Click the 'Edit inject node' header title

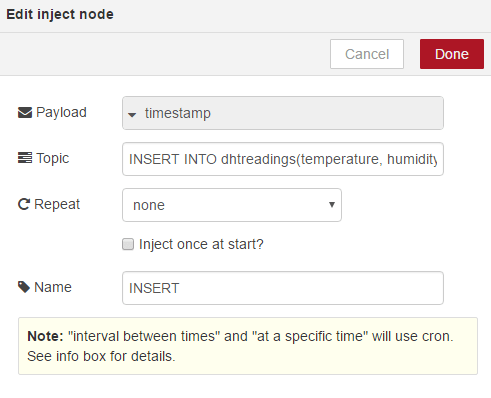[60, 14]
